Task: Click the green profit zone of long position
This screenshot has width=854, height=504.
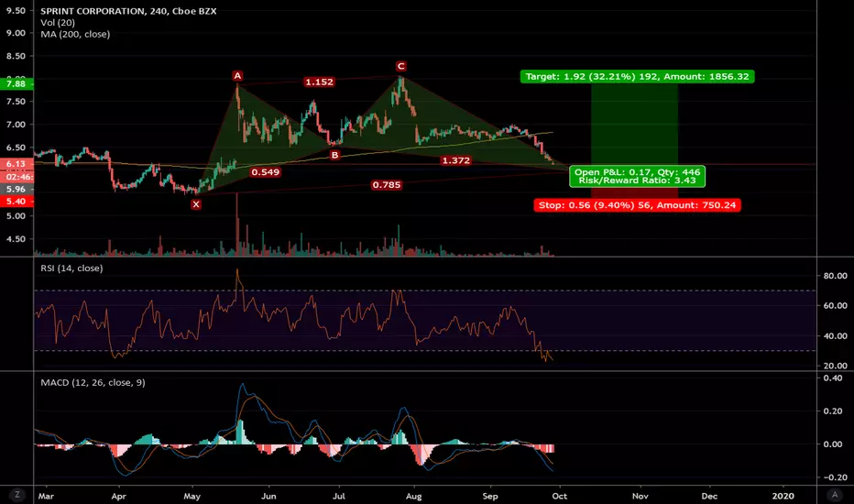Action: click(634, 126)
